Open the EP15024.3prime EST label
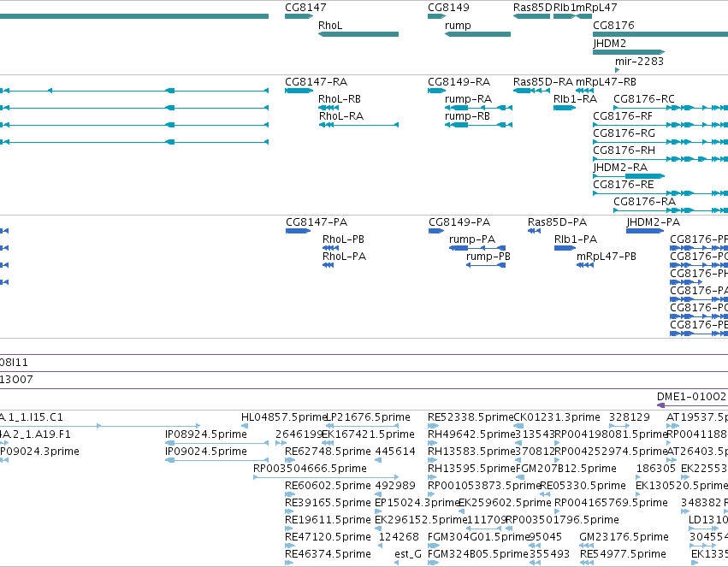This screenshot has height=567, width=728. pos(417,504)
